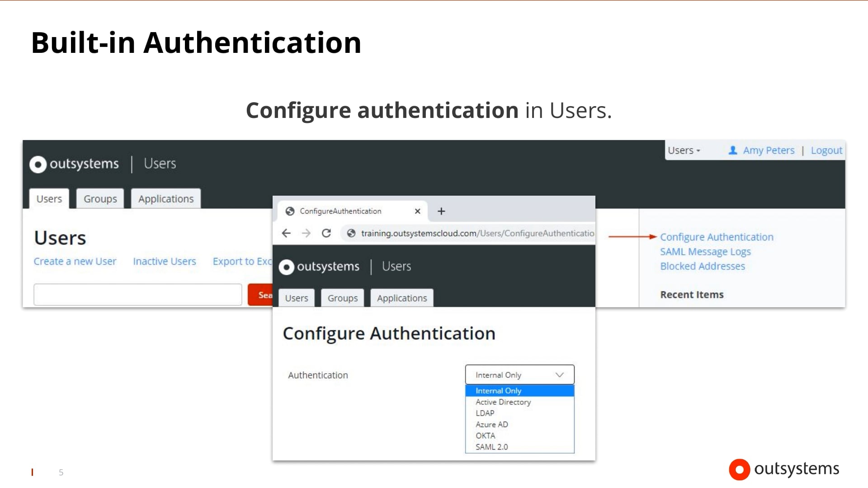
Task: Click the browser back arrow
Action: 286,233
